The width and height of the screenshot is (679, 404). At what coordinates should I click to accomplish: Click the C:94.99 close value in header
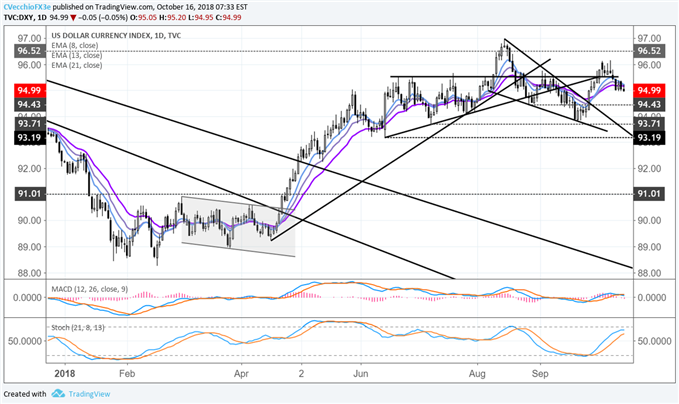[229, 17]
